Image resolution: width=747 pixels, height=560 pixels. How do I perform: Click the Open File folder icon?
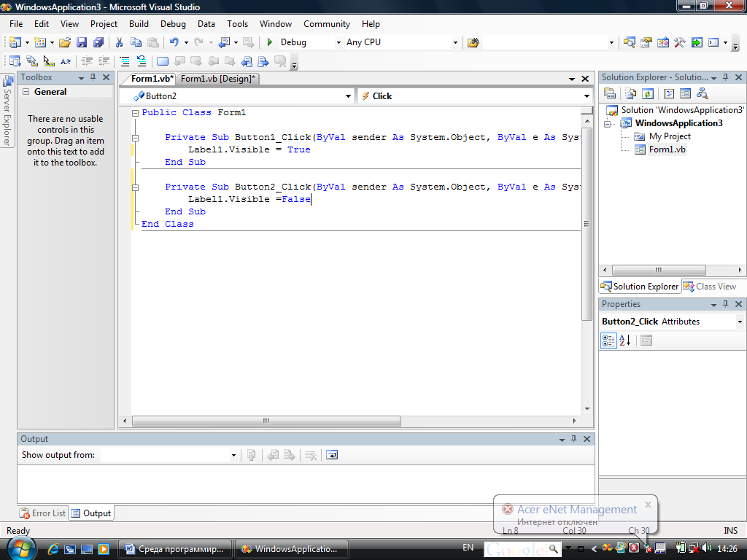pos(65,42)
